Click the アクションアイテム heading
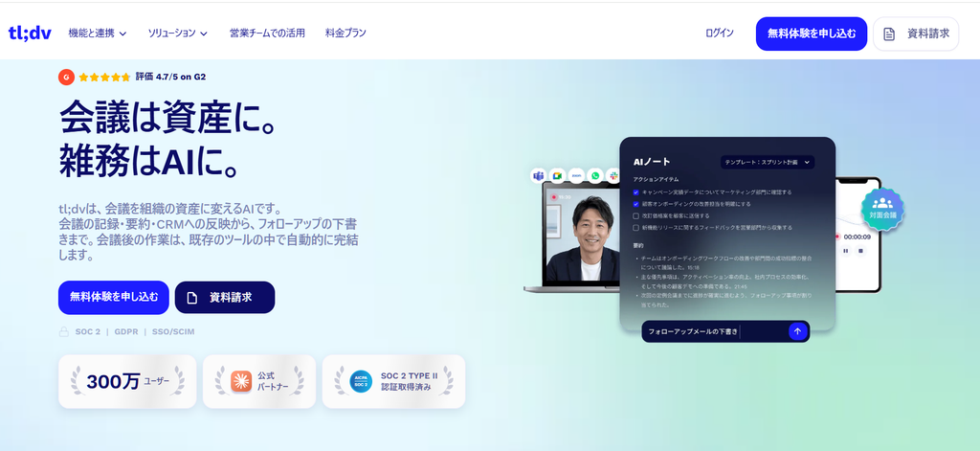Viewport: 980px width, 451px height. (657, 179)
